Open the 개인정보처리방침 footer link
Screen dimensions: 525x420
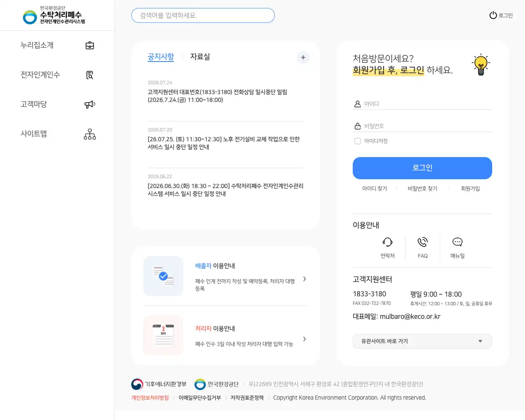click(x=150, y=398)
